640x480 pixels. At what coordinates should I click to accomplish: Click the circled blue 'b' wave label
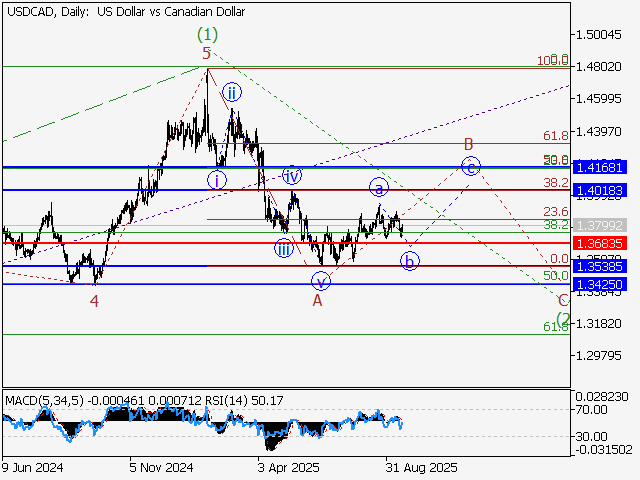pos(409,261)
